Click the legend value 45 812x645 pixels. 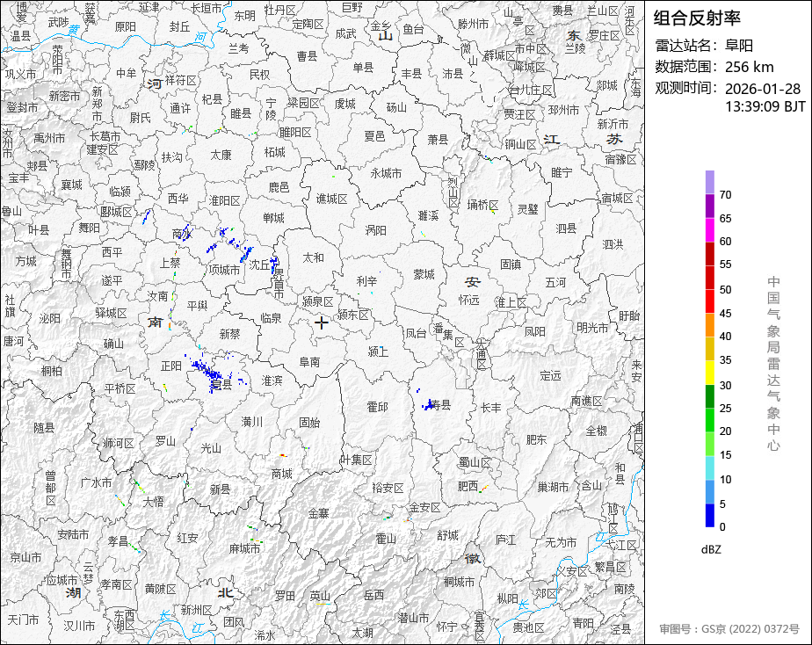pyautogui.click(x=726, y=313)
